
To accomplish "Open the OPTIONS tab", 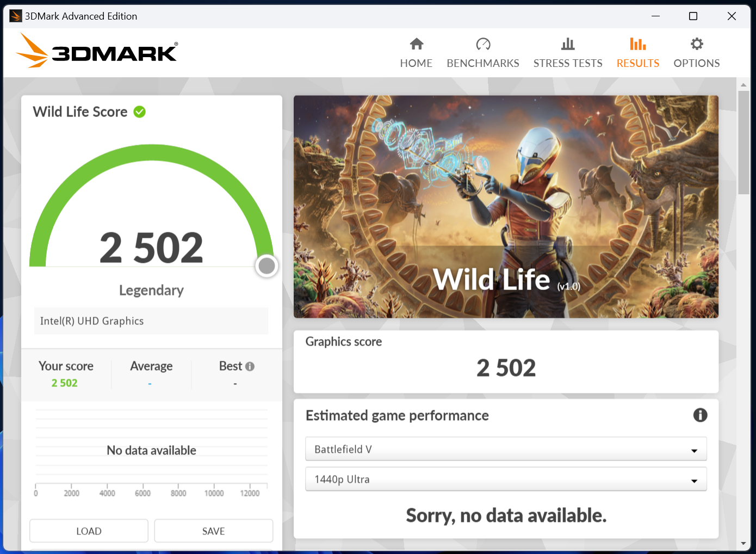I will pos(697,53).
